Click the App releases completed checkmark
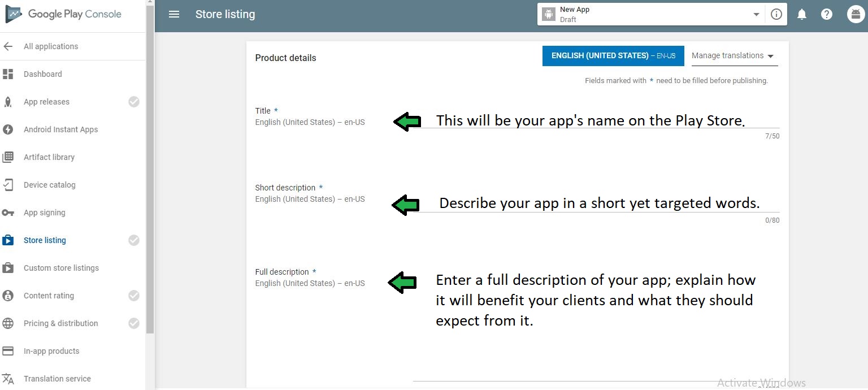This screenshot has width=868, height=390. (134, 102)
